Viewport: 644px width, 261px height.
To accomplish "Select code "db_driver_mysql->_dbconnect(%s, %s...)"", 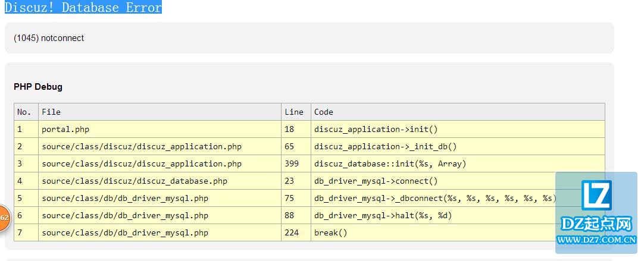I will pyautogui.click(x=435, y=198).
